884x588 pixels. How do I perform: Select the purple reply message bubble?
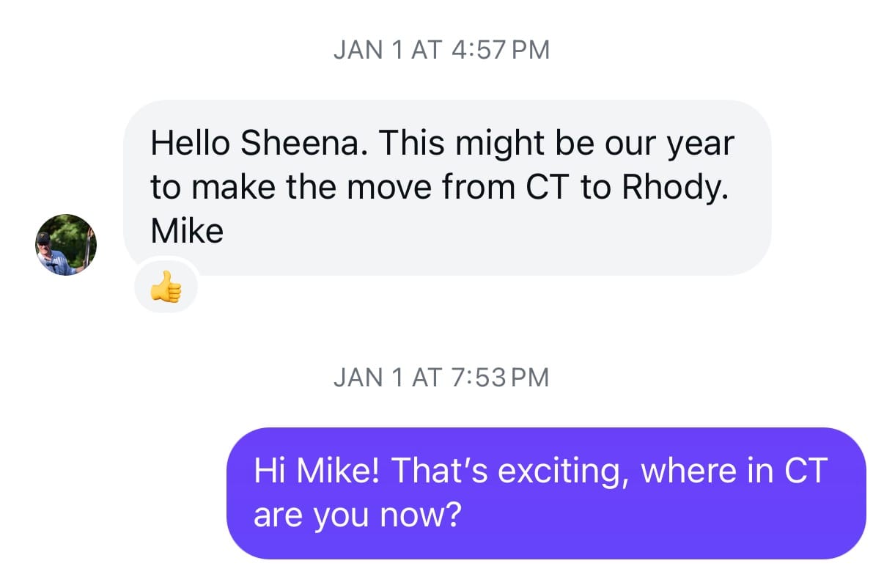(x=545, y=493)
